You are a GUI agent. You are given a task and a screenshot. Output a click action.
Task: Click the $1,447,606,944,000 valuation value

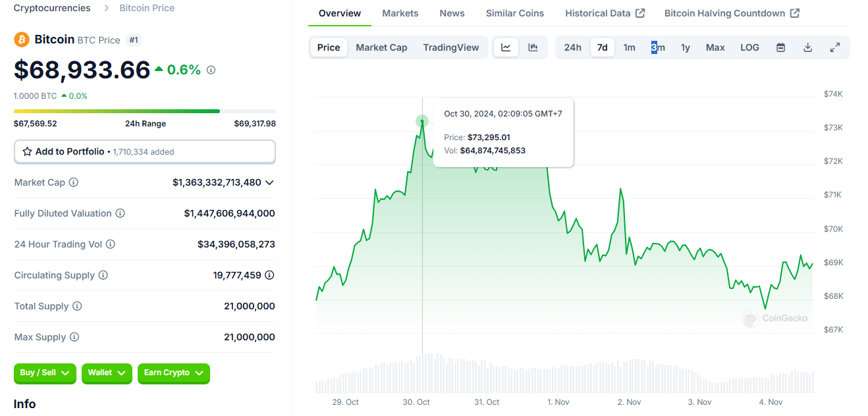point(230,213)
